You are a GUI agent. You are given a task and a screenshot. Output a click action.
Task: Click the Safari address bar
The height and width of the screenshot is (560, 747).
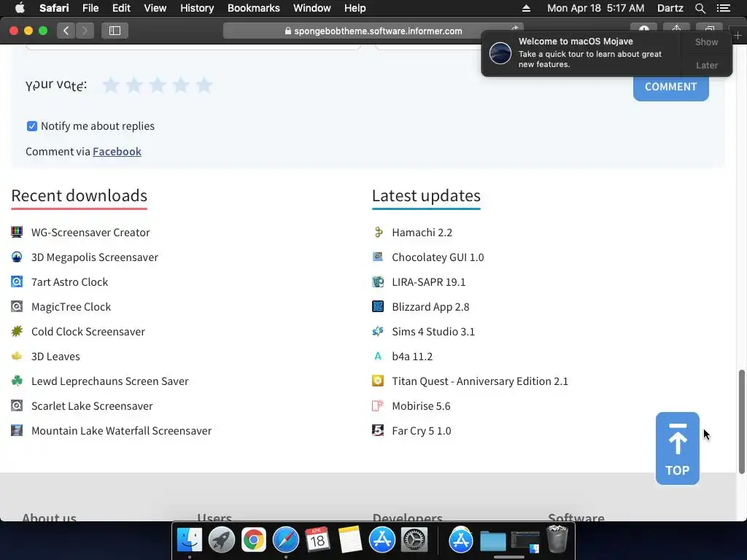point(373,31)
